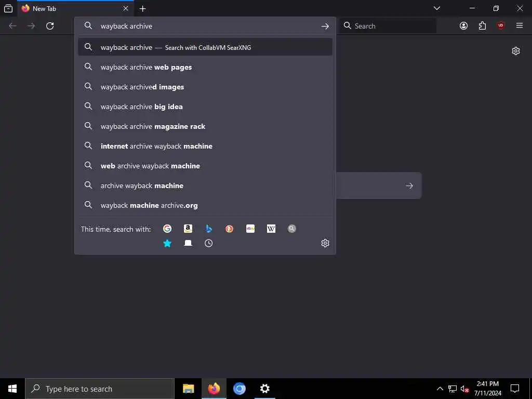This screenshot has height=399, width=532.
Task: Open the Extensions puzzle icon
Action: pos(482,26)
